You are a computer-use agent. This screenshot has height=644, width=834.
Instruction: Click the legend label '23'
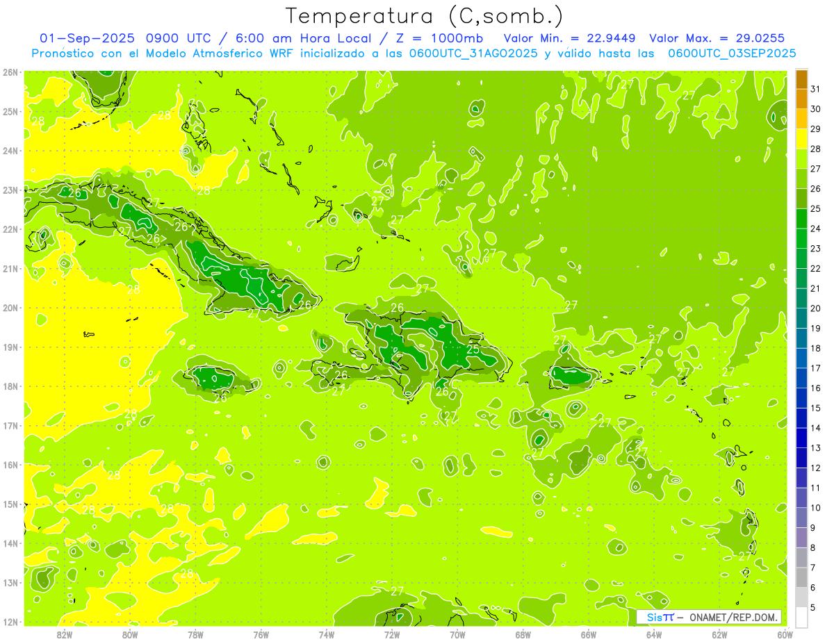point(815,249)
